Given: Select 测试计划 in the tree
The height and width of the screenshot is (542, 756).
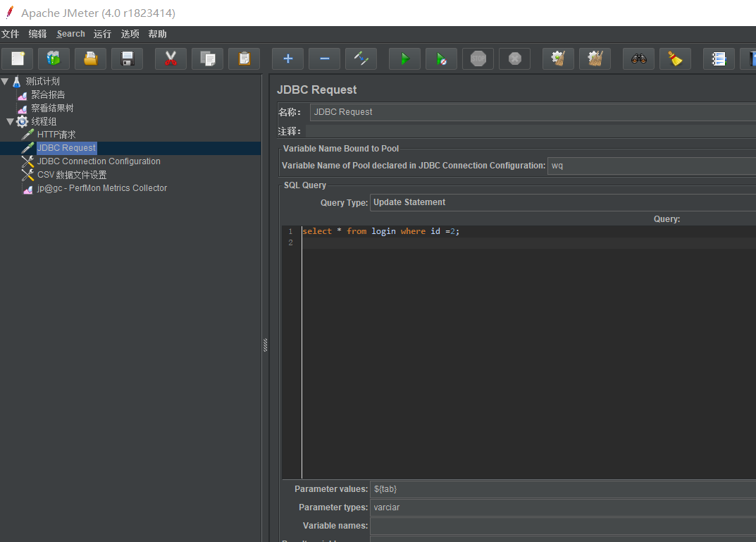Looking at the screenshot, I should tap(42, 82).
